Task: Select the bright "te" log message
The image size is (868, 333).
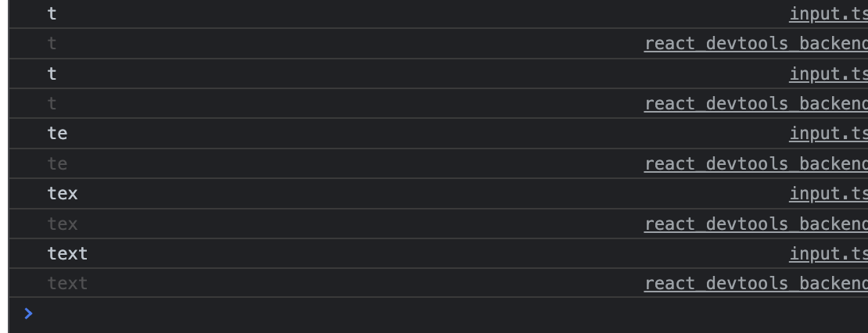Action: (58, 134)
